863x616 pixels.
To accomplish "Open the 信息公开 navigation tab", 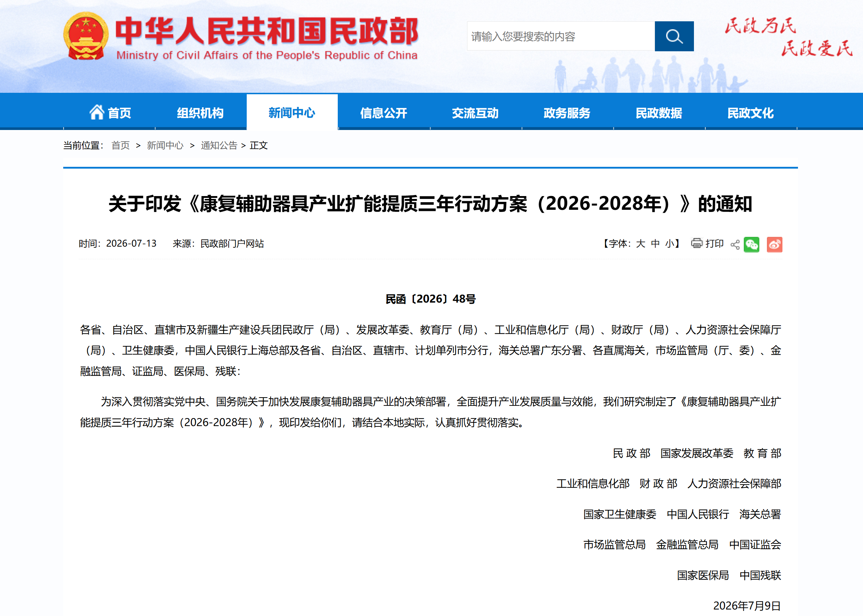I will tap(384, 113).
